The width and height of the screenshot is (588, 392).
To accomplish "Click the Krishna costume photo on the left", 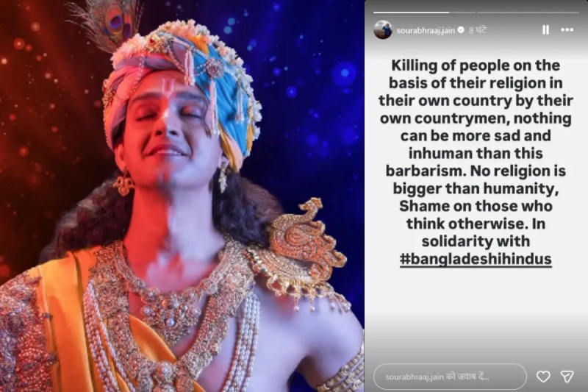I will [x=182, y=196].
